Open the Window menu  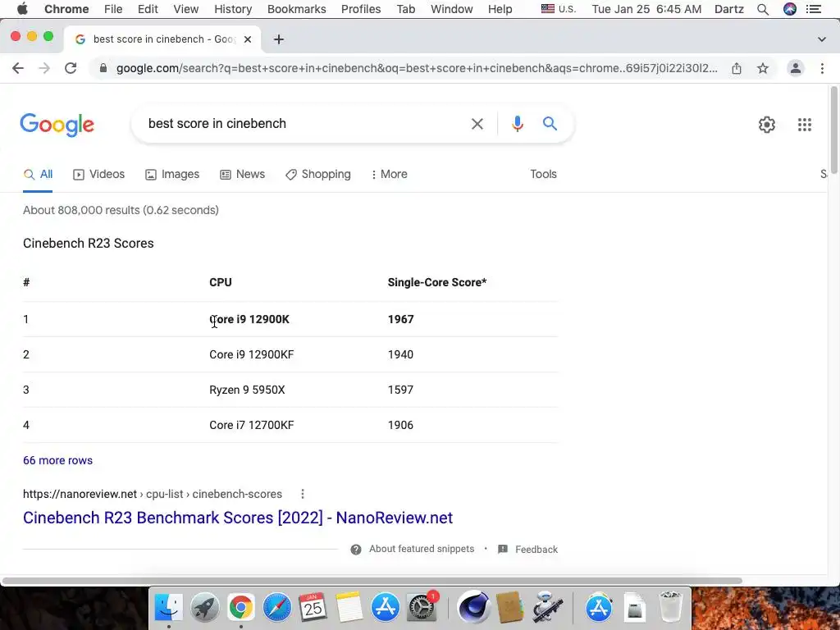pos(452,9)
